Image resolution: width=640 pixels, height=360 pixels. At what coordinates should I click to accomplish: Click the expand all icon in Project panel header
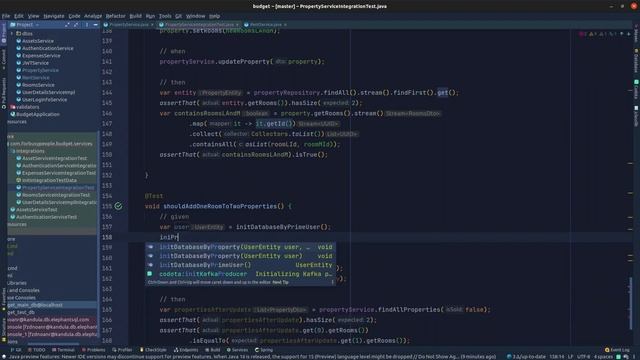[x=67, y=24]
